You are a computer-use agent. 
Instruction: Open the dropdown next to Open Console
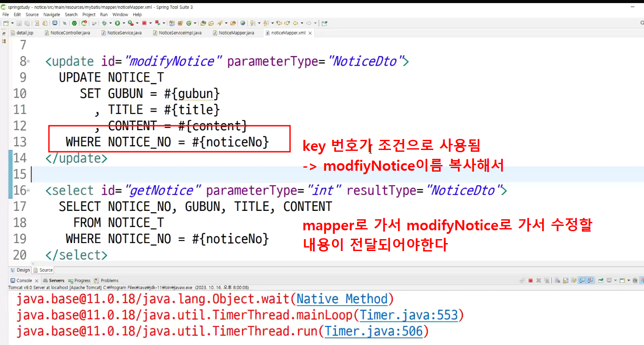click(x=629, y=281)
